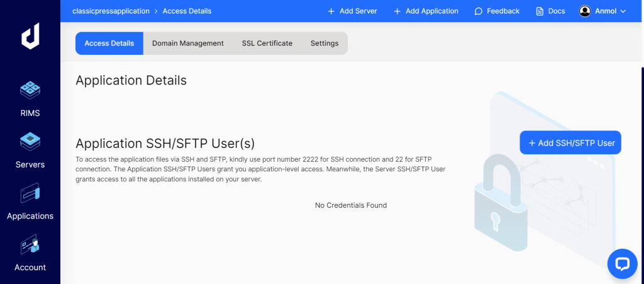Open the Applications icon in sidebar
Image resolution: width=644 pixels, height=284 pixels.
point(30,193)
